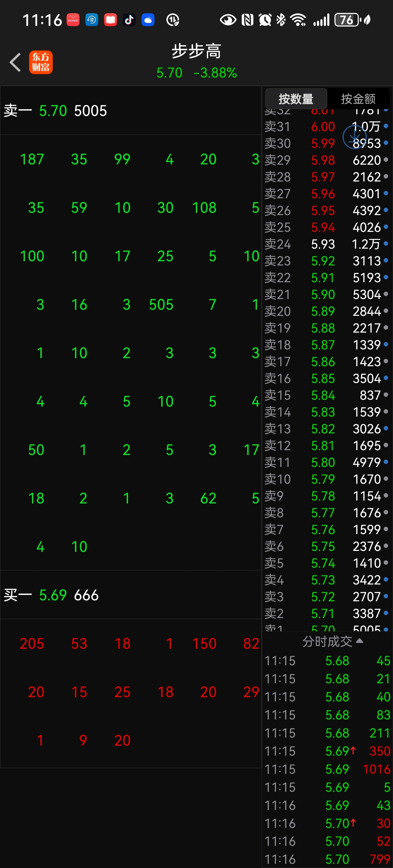Tap sell order quantity 187
The width and height of the screenshot is (393, 868).
pyautogui.click(x=32, y=160)
